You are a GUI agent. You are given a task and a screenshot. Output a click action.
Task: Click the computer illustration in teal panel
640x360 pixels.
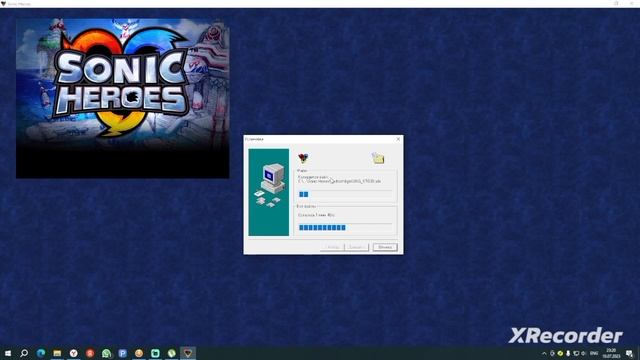(x=269, y=184)
